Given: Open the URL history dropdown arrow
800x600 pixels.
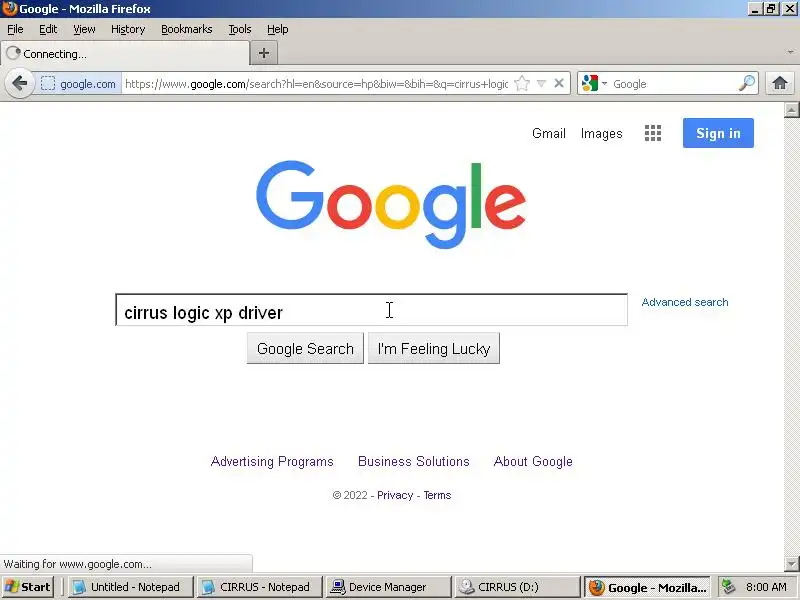Looking at the screenshot, I should point(541,84).
